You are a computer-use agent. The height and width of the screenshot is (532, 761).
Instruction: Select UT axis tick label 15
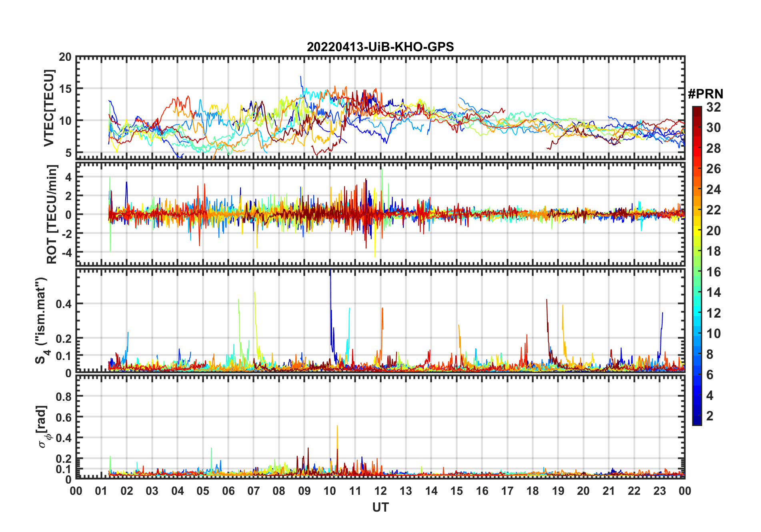pyautogui.click(x=457, y=491)
